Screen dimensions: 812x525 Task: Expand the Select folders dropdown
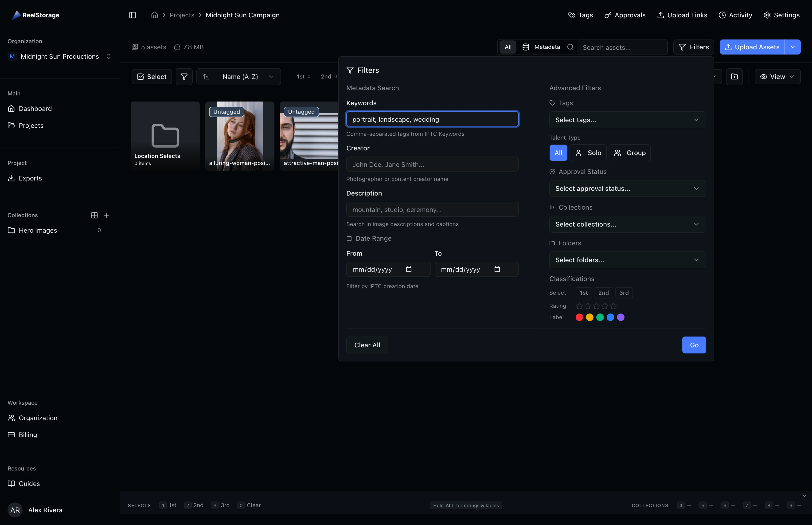[x=627, y=260]
